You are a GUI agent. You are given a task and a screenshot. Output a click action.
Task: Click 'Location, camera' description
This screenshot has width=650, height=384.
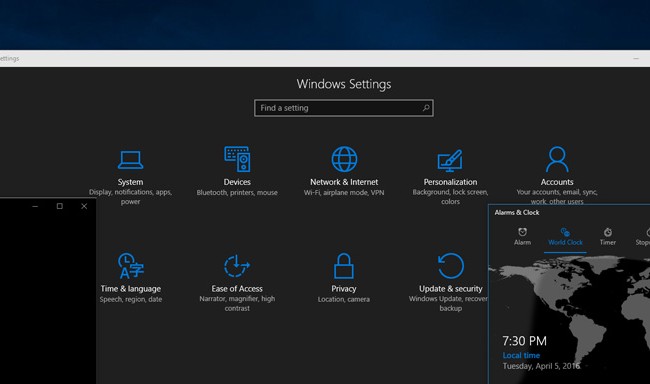tap(344, 299)
